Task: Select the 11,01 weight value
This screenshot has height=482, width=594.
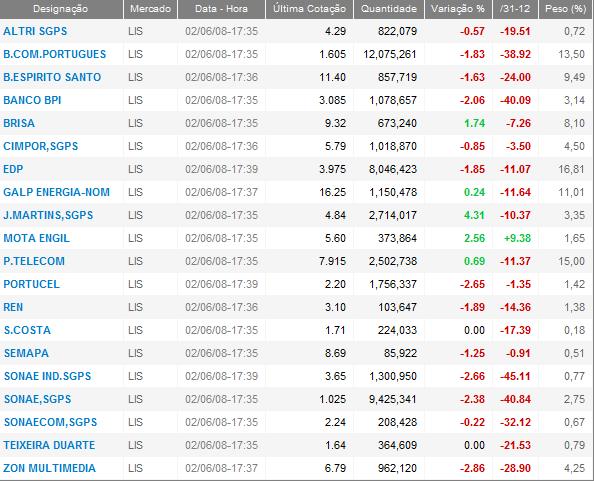Action: (572, 192)
